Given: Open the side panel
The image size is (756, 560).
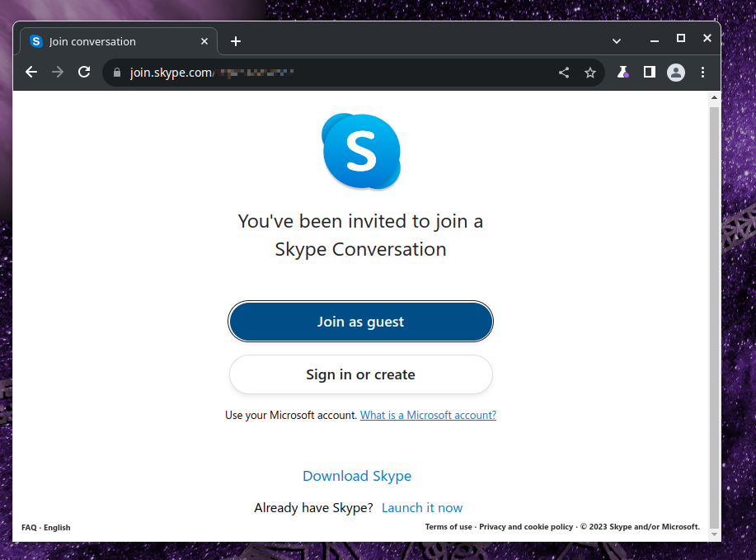Looking at the screenshot, I should pos(650,73).
